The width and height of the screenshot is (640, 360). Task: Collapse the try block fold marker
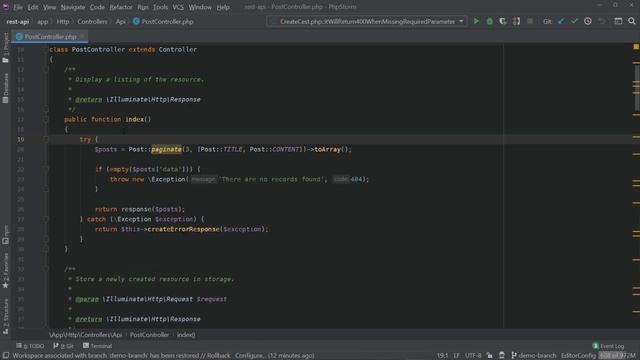point(46,140)
